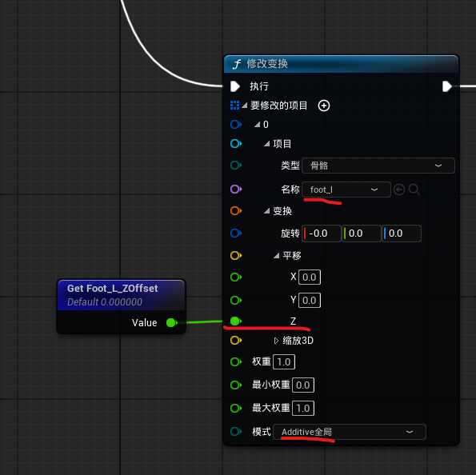Click the 执行 label
This screenshot has height=475, width=476.
point(259,86)
